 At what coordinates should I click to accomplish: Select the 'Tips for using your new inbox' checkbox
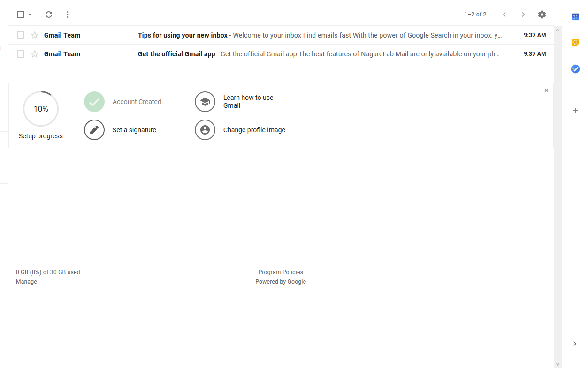pos(21,35)
